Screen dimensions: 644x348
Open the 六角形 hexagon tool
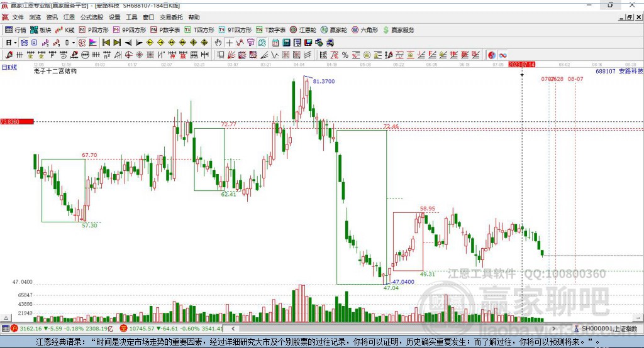[365, 30]
